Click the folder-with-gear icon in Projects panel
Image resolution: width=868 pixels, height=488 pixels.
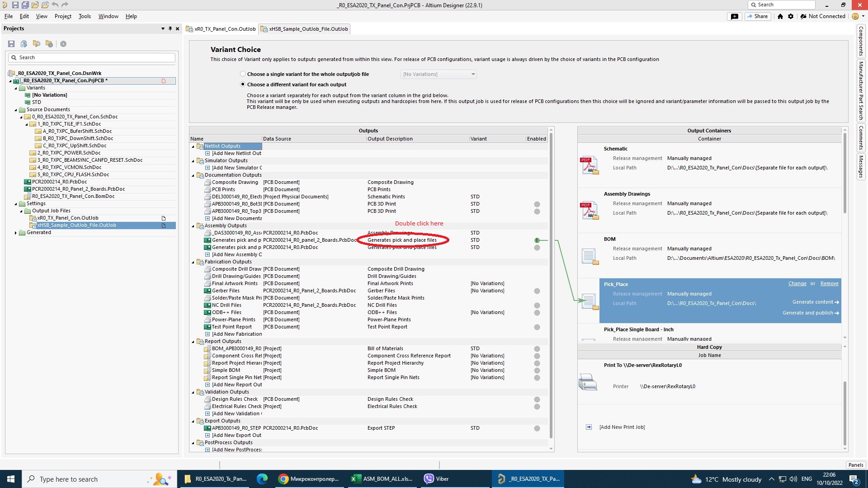pos(49,44)
